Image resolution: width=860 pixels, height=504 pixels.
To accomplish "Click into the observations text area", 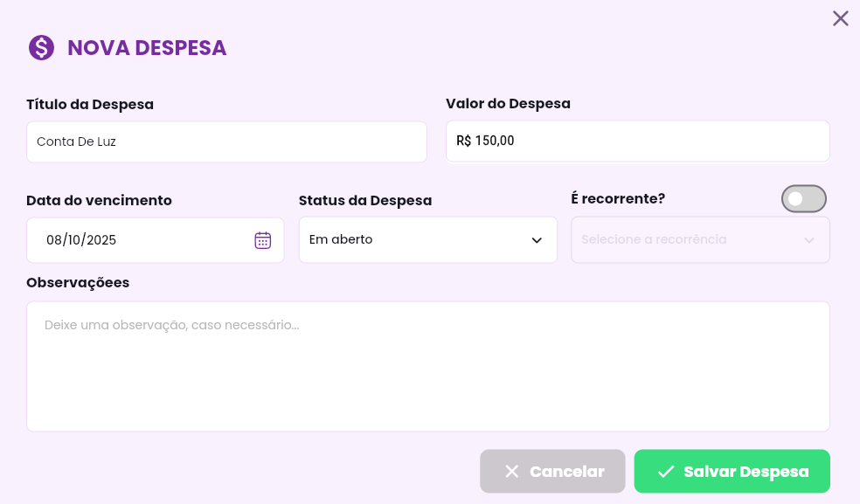I will [427, 366].
